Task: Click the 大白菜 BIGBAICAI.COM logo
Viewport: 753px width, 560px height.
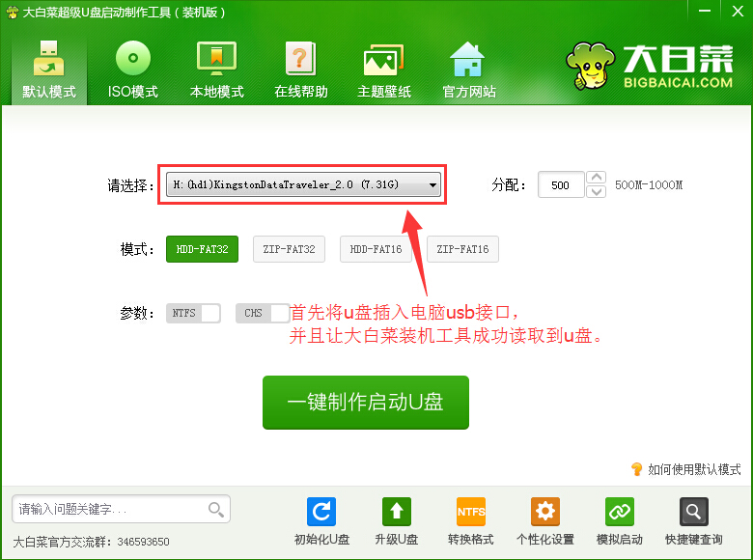Action: click(x=650, y=66)
